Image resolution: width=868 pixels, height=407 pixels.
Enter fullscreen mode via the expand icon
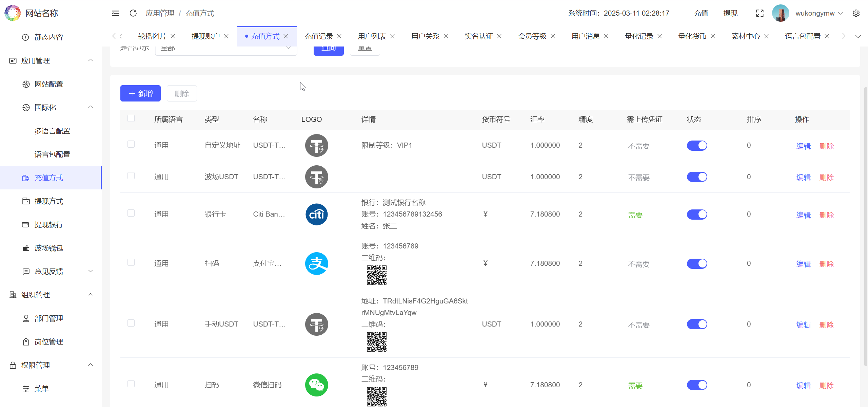click(x=760, y=13)
